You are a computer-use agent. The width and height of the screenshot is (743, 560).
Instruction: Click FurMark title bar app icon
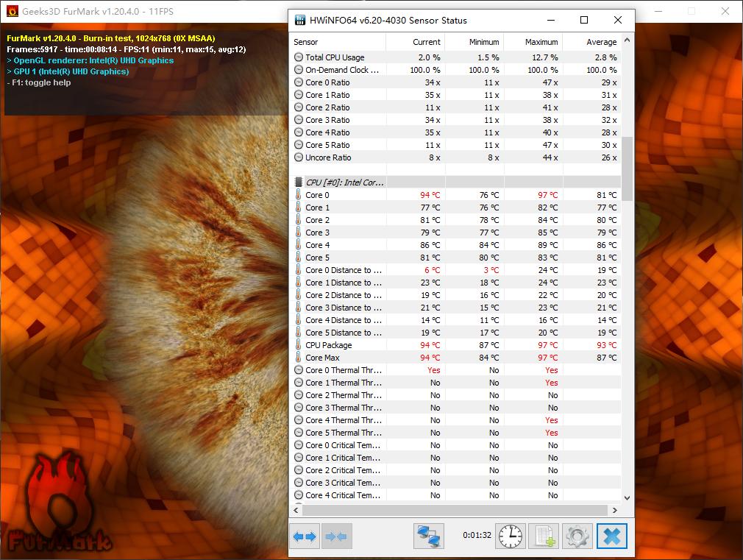pyautogui.click(x=13, y=11)
